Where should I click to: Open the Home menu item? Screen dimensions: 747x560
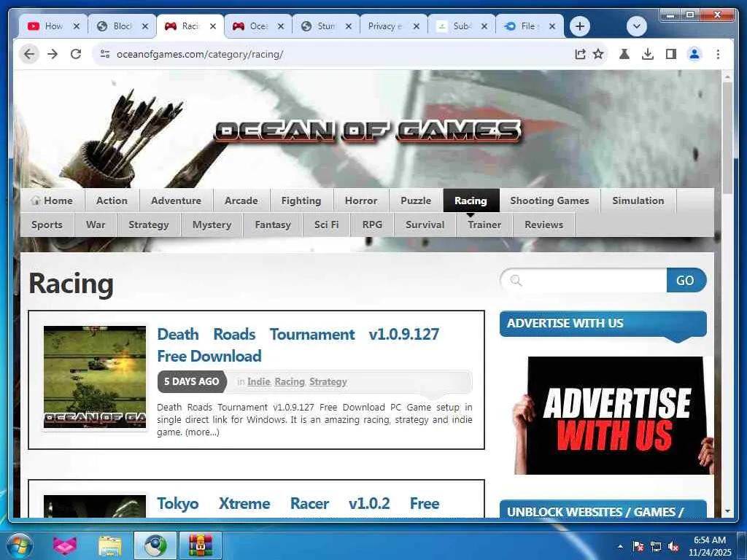point(53,201)
